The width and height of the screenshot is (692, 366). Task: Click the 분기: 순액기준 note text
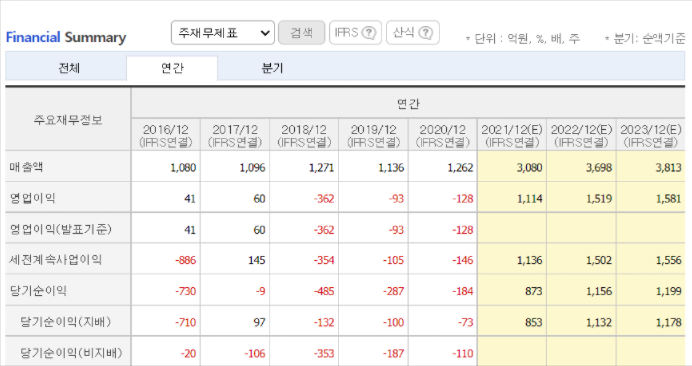point(645,38)
